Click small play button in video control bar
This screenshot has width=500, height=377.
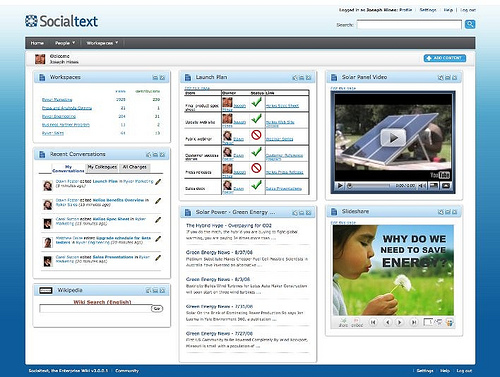point(340,186)
